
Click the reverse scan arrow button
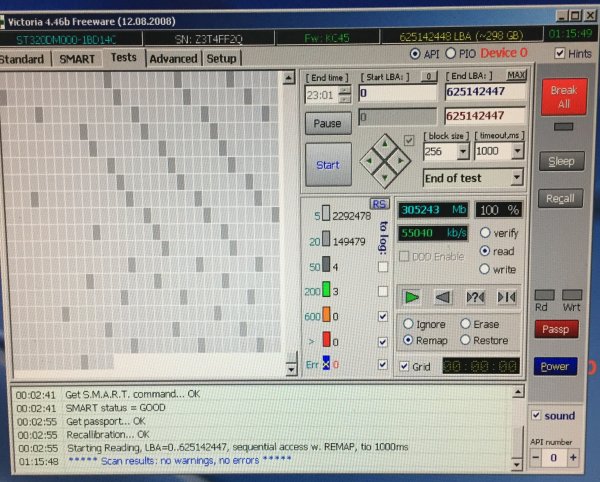pos(443,297)
